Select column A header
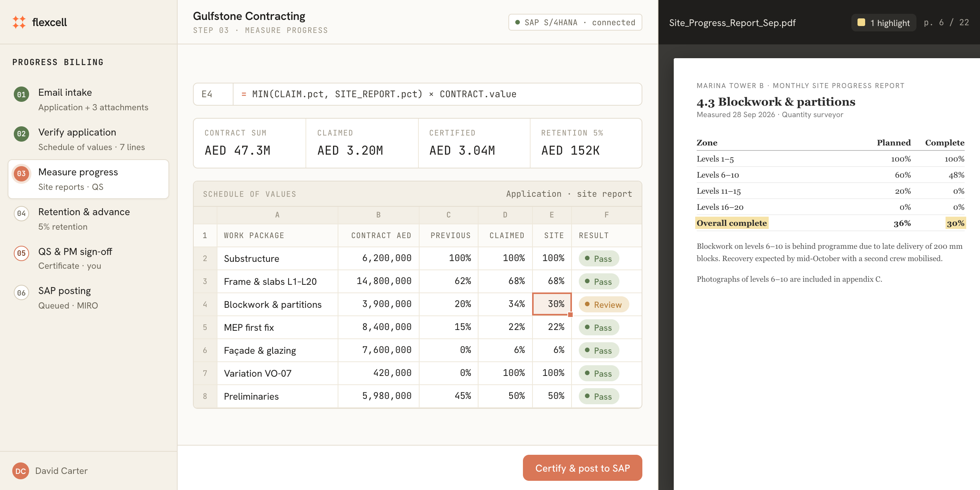Viewport: 980px width, 490px height. [277, 215]
